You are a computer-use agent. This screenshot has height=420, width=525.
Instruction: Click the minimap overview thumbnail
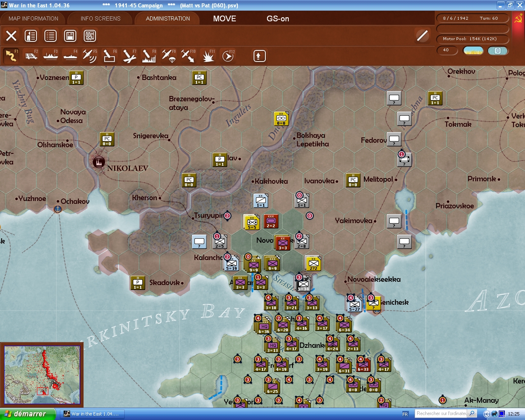pos(42,375)
